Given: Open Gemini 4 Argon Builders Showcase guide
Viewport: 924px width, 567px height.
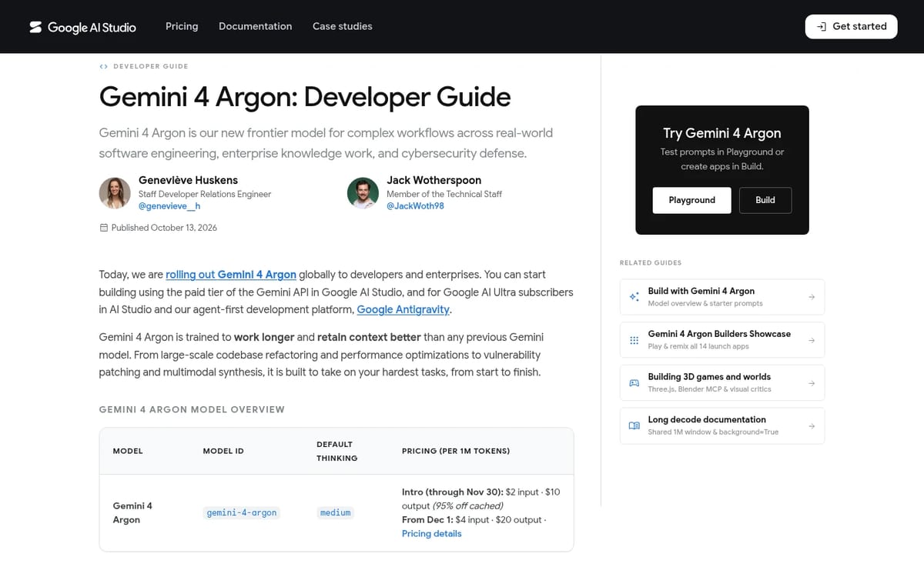Looking at the screenshot, I should pos(722,340).
